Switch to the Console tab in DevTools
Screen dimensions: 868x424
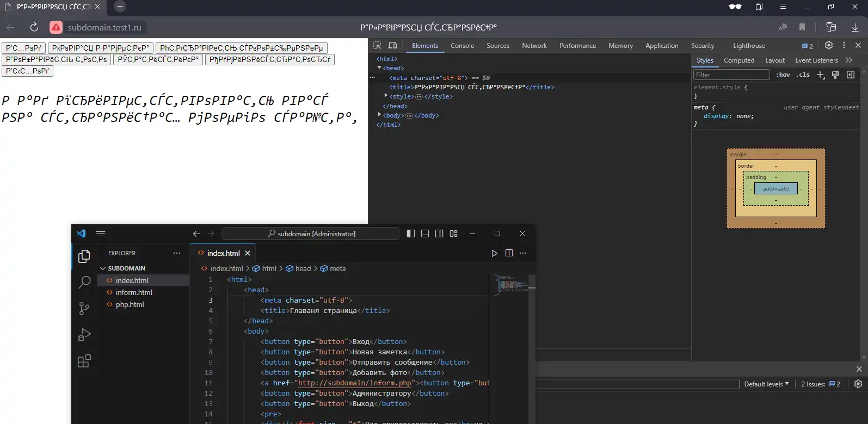tap(462, 46)
